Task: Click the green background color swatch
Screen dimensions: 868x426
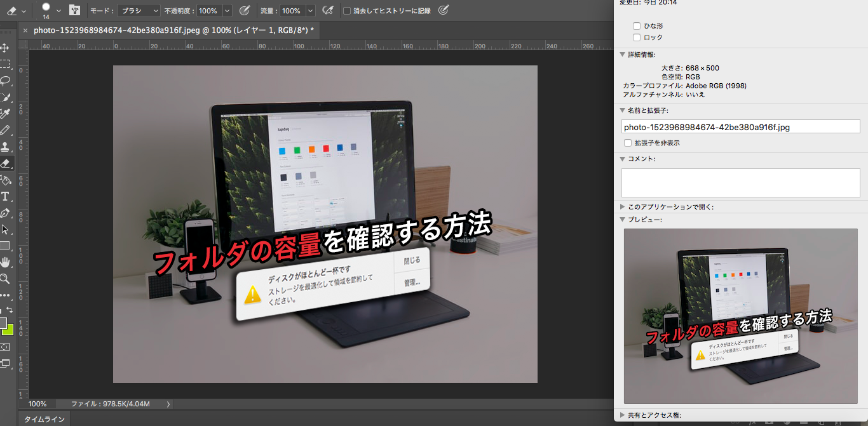Action: [x=7, y=329]
